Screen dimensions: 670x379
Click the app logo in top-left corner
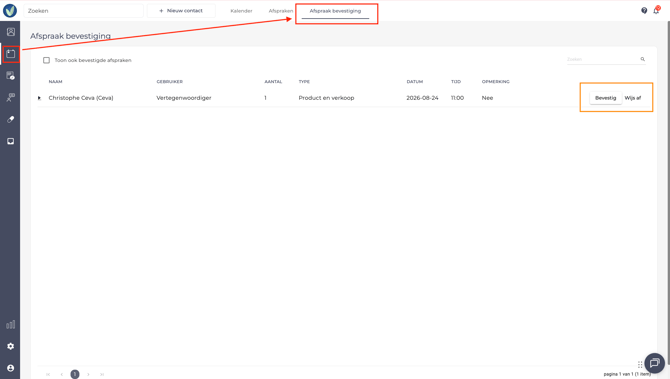pos(10,11)
